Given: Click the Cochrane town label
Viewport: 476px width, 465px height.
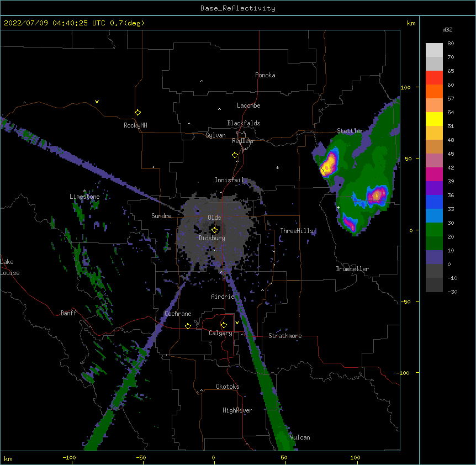Looking at the screenshot, I should click(x=178, y=314).
